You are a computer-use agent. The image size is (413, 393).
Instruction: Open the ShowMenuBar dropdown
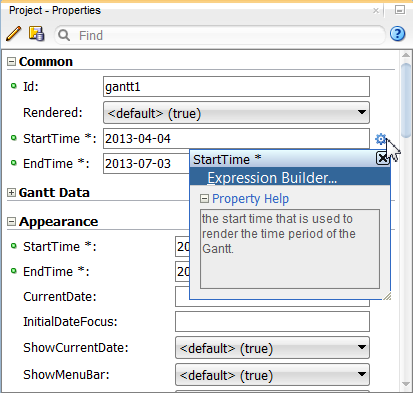[x=272, y=375]
